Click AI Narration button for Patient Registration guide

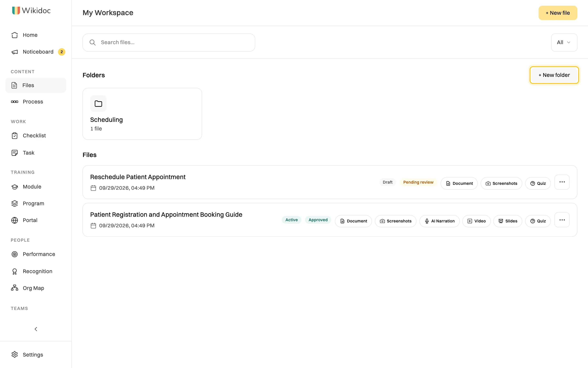click(x=440, y=221)
